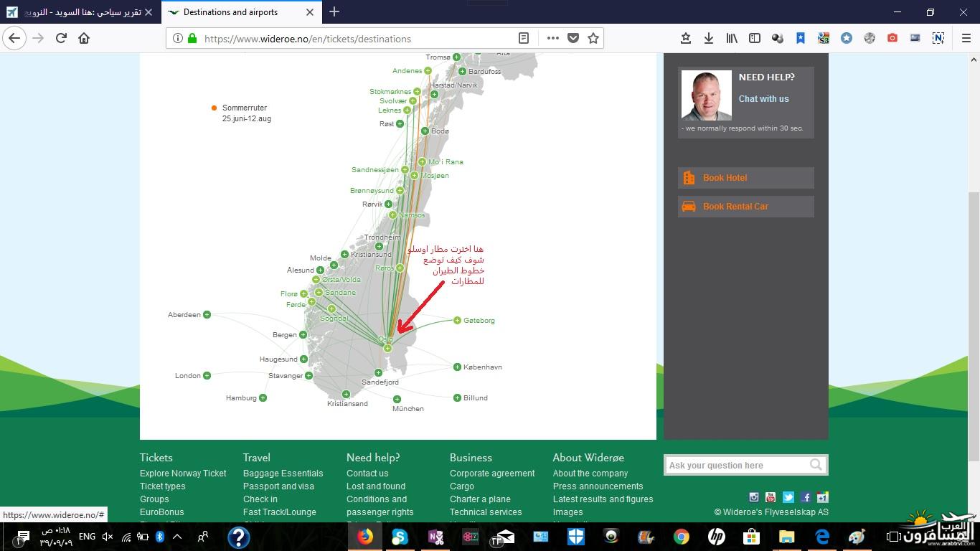Select the København destination node
980x551 pixels.
457,367
